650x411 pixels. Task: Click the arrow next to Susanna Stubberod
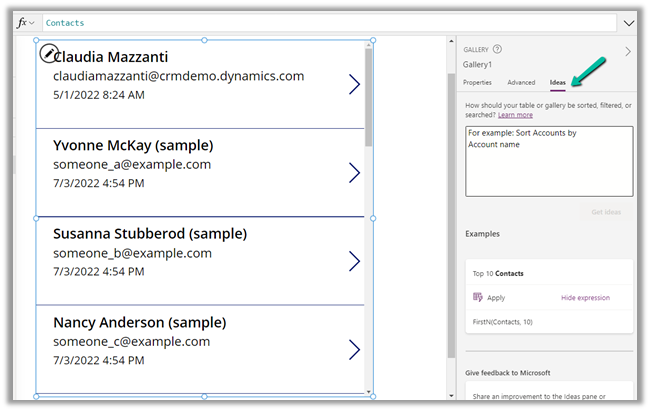354,261
